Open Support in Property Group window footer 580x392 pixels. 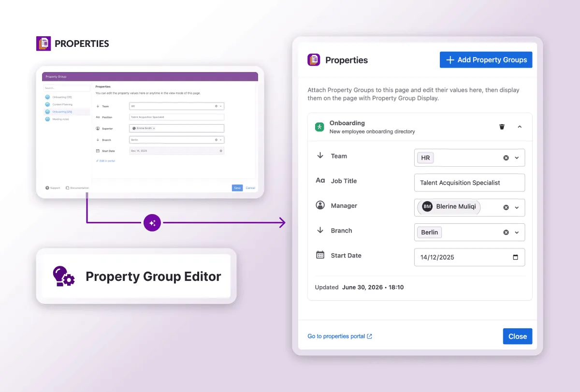pyautogui.click(x=53, y=188)
